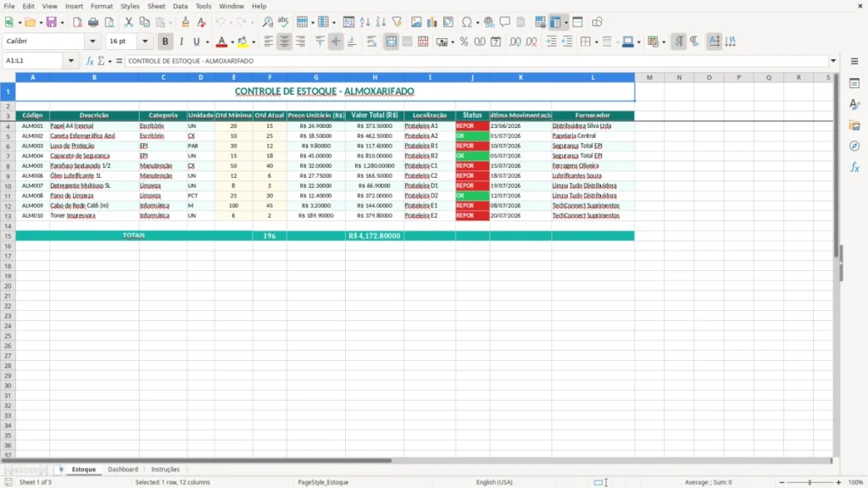The height and width of the screenshot is (488, 868).
Task: Click the zoom out minus button
Action: 782,482
